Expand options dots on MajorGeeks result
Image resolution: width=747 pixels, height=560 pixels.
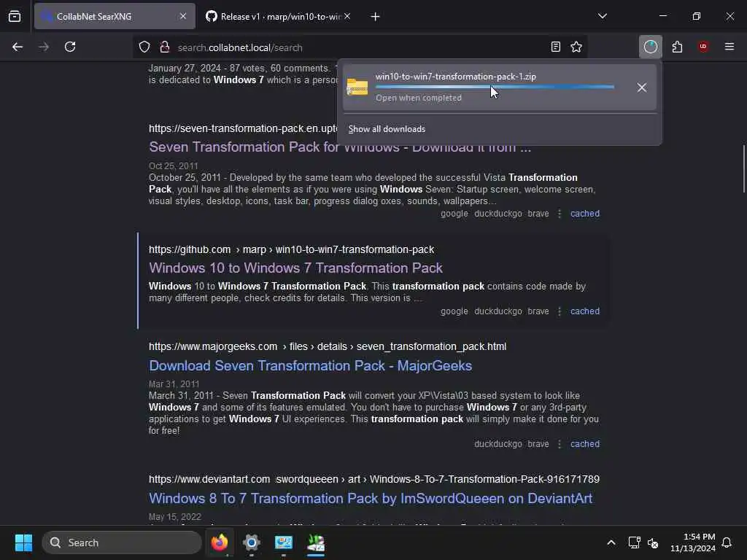pos(560,444)
